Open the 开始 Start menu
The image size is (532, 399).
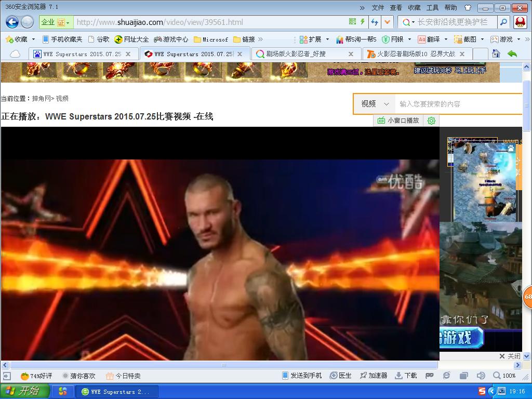[x=24, y=391]
